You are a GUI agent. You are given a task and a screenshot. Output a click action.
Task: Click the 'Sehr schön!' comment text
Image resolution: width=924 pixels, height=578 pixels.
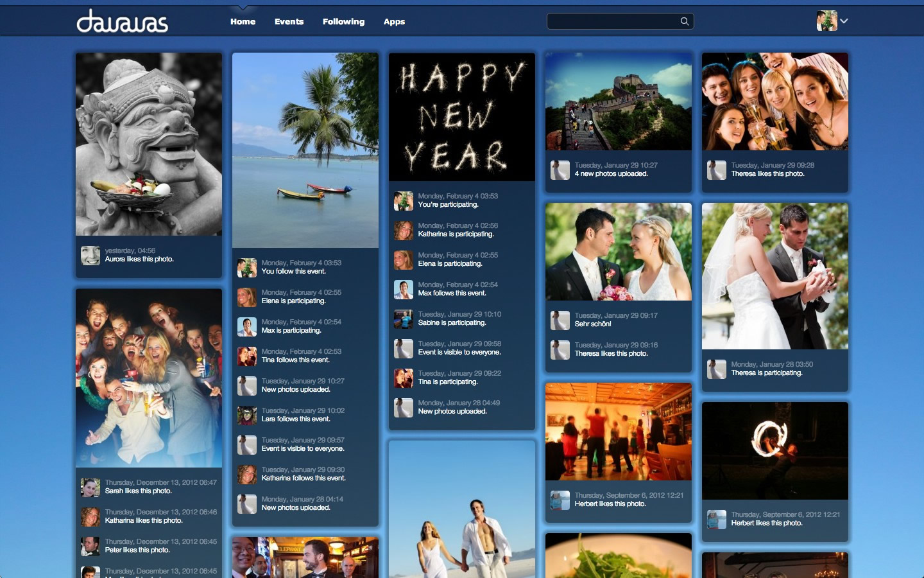pos(593,324)
